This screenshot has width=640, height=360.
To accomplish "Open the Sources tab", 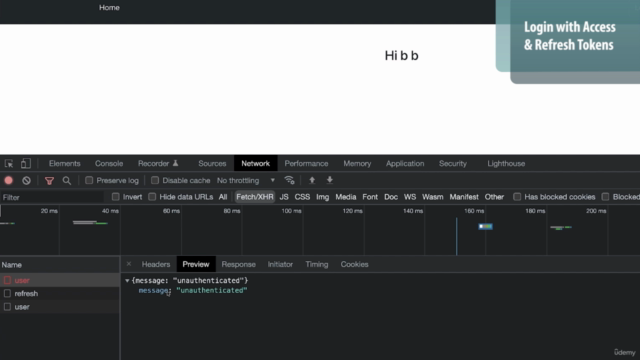I will point(212,163).
